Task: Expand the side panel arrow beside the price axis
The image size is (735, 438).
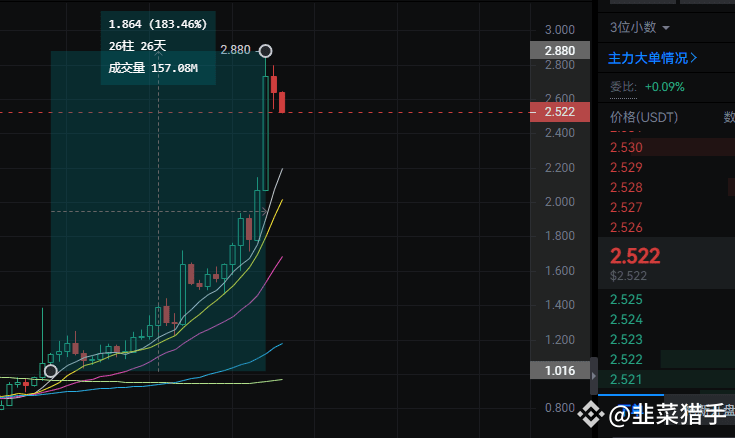Action: 594,376
